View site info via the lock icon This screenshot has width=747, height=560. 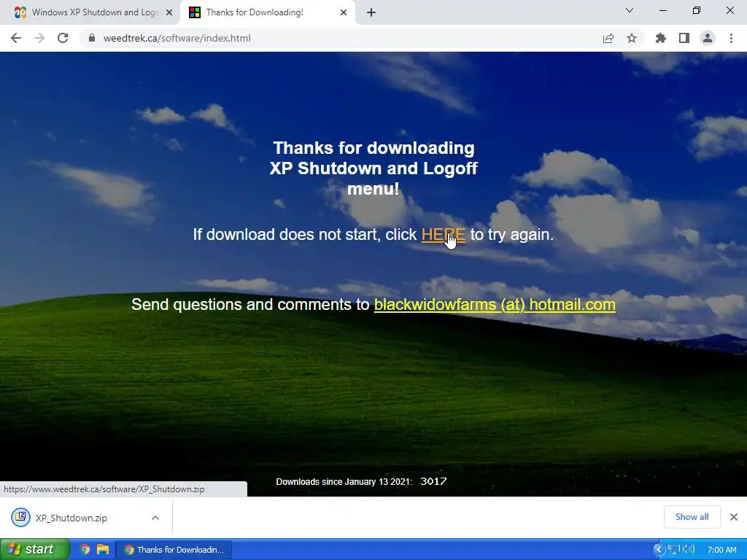point(92,38)
